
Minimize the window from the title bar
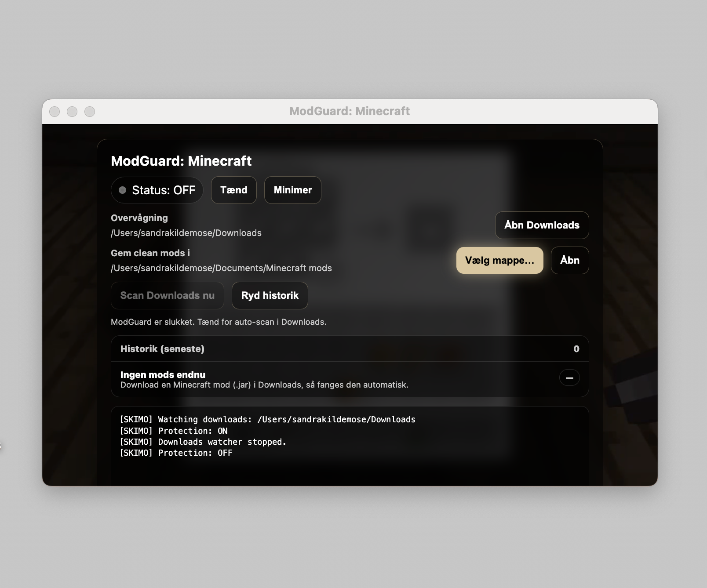click(x=72, y=112)
